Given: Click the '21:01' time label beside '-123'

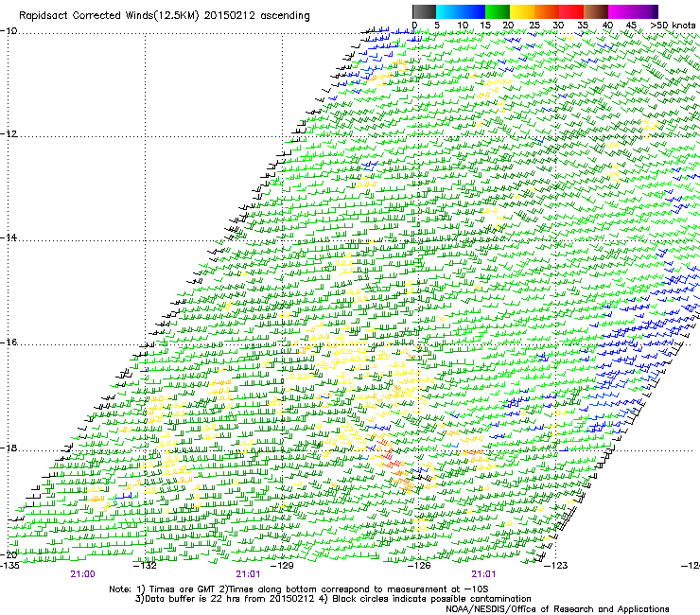Looking at the screenshot, I should coord(484,574).
